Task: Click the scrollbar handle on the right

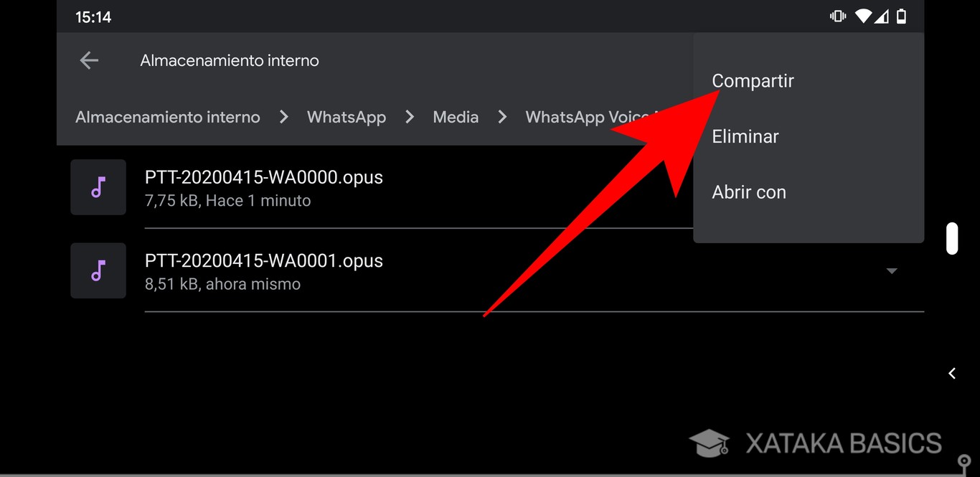Action: coord(952,239)
